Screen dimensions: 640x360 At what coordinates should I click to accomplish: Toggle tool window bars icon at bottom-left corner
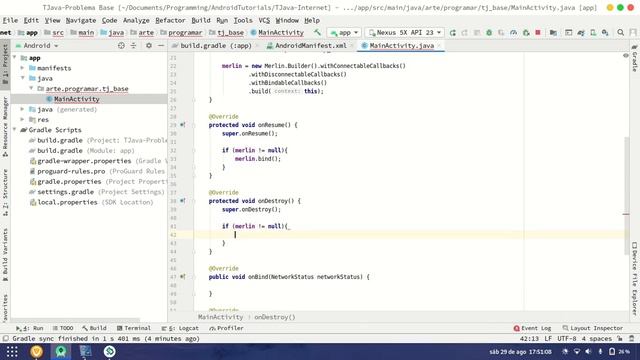pos(5,339)
